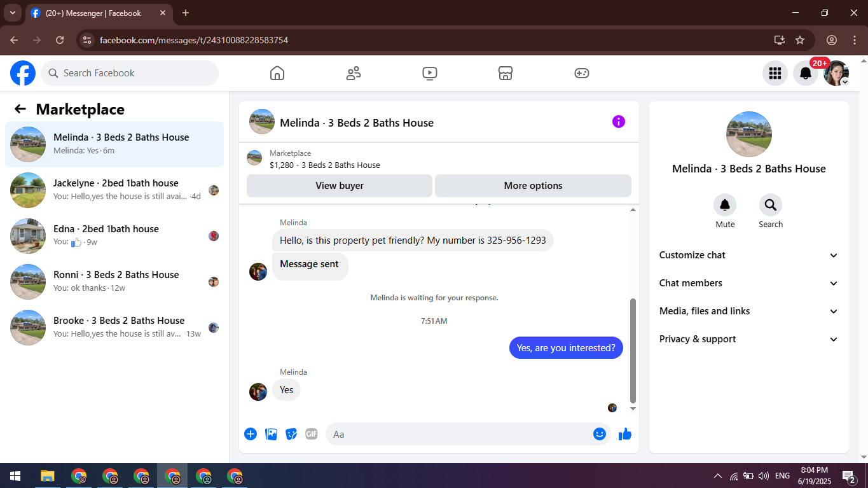This screenshot has height=488, width=868.
Task: Open the volume icon in system tray
Action: tap(764, 476)
